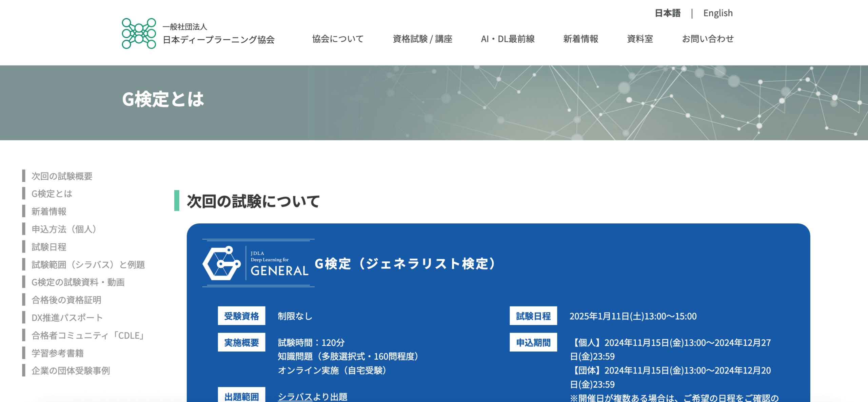Screen dimensions: 868x402
Task: Open the お問い合わせ menu
Action: coord(708,39)
